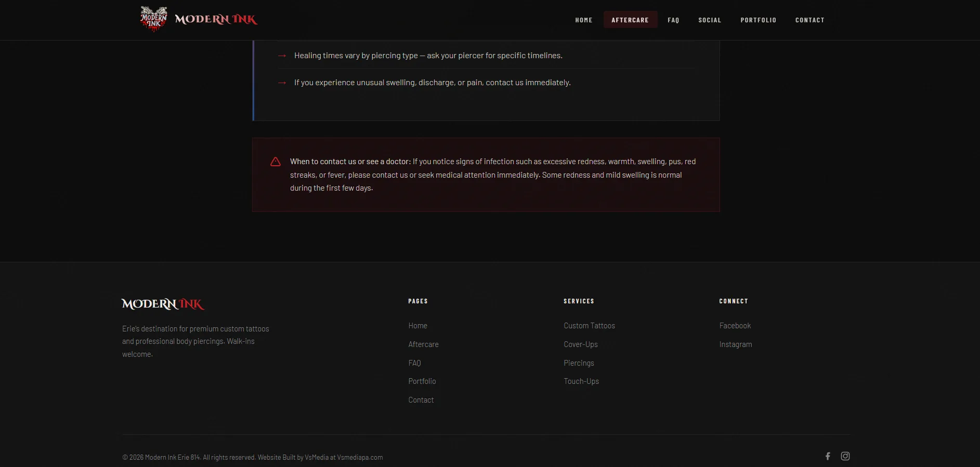Screen dimensions: 980x467
Task: Click the warning triangle icon in alert box
Action: click(276, 162)
